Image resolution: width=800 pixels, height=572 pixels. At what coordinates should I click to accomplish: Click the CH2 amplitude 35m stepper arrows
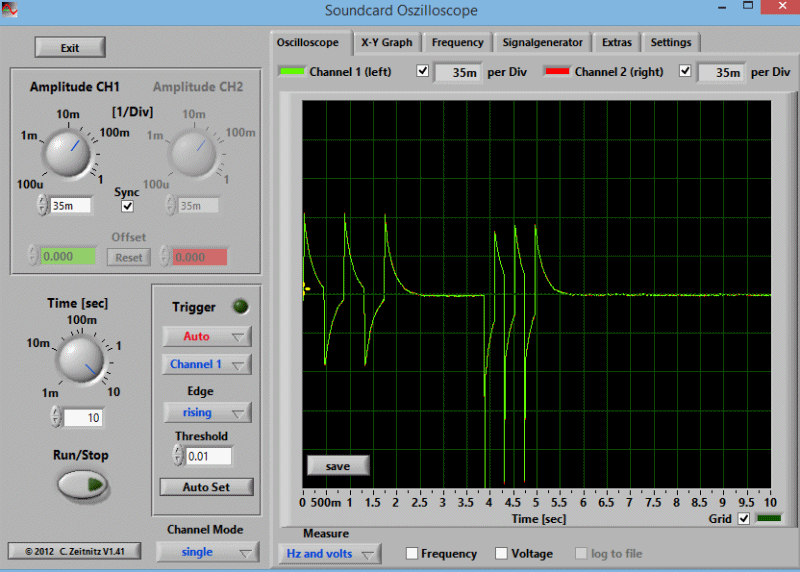[x=171, y=205]
